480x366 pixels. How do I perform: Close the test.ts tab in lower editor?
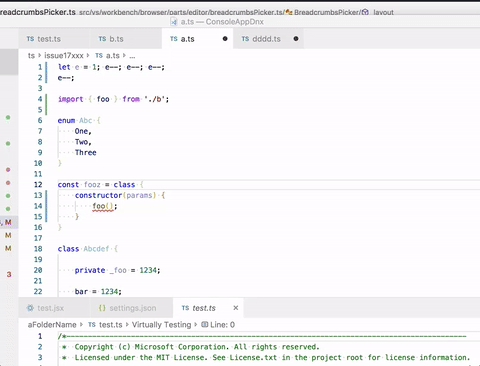(x=236, y=308)
